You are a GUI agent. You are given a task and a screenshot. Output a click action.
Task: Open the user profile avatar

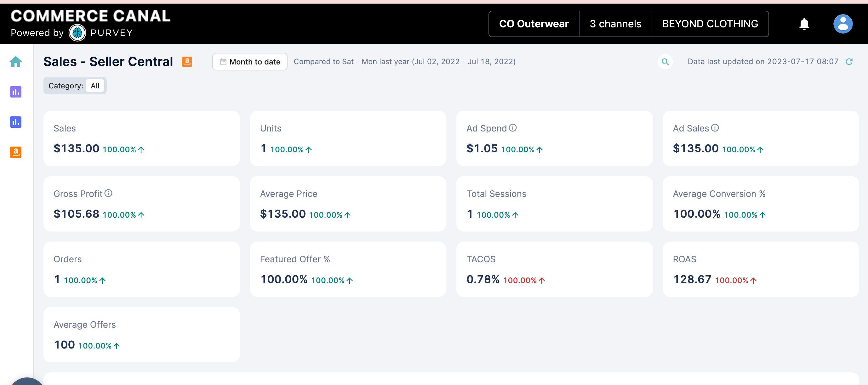pos(843,24)
